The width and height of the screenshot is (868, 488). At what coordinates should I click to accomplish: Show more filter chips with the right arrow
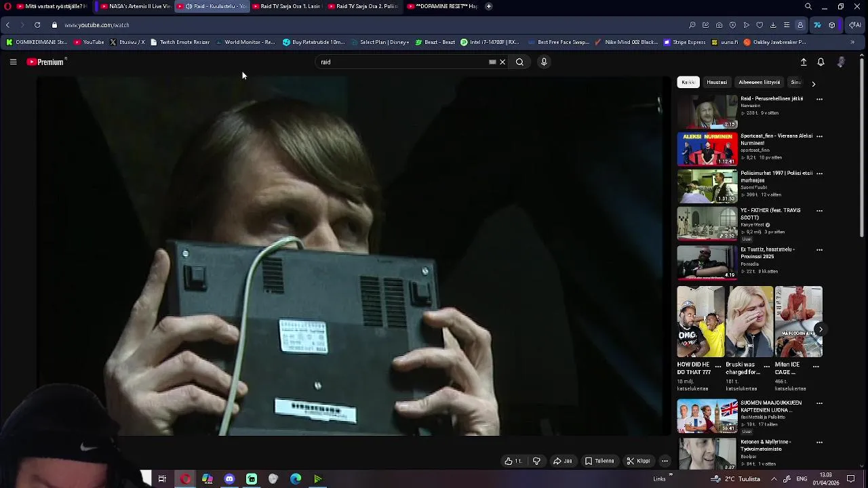(813, 83)
